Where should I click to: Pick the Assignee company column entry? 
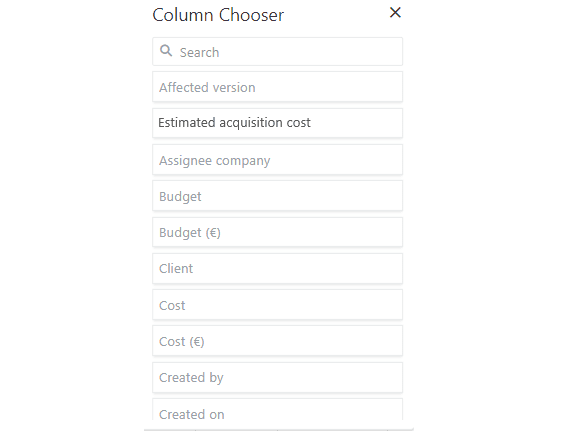[277, 160]
